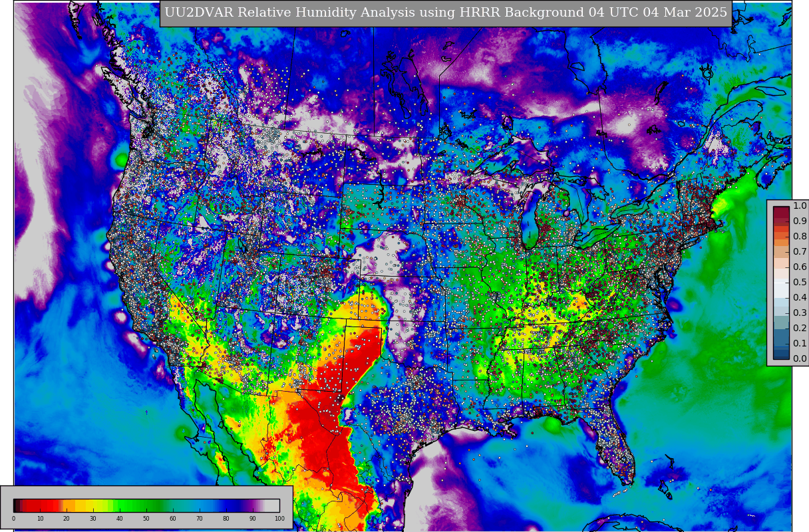
Task: Click the 0.4 label on the right colorbar
Action: coord(800,297)
